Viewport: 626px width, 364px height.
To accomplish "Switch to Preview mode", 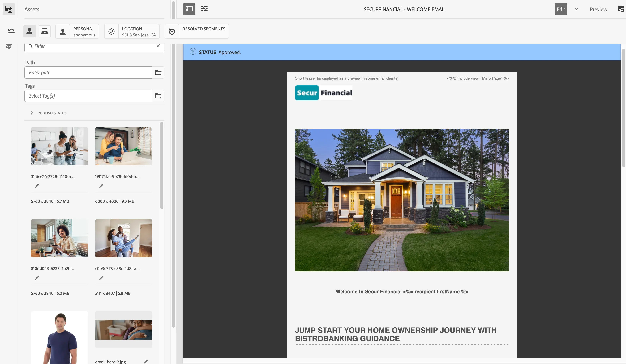I will point(598,9).
